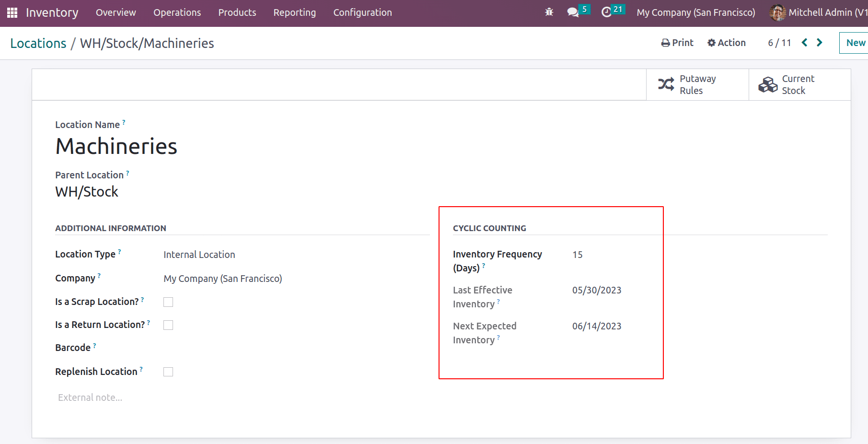Screen dimensions: 868x444
Task: Click the New button
Action: tap(856, 43)
